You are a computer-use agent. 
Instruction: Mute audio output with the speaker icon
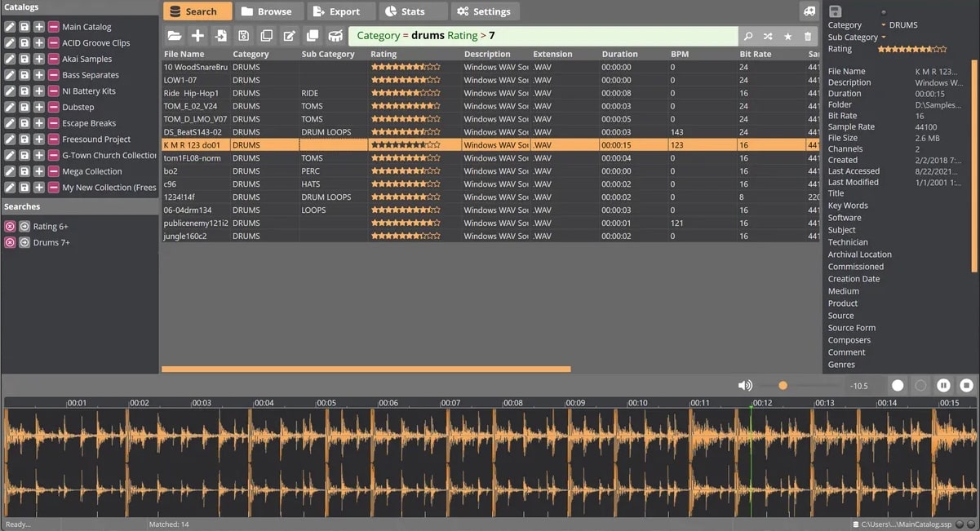point(744,385)
